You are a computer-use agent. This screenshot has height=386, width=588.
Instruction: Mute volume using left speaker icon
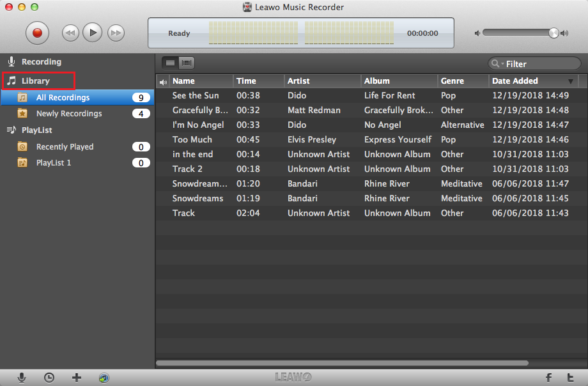pyautogui.click(x=477, y=33)
